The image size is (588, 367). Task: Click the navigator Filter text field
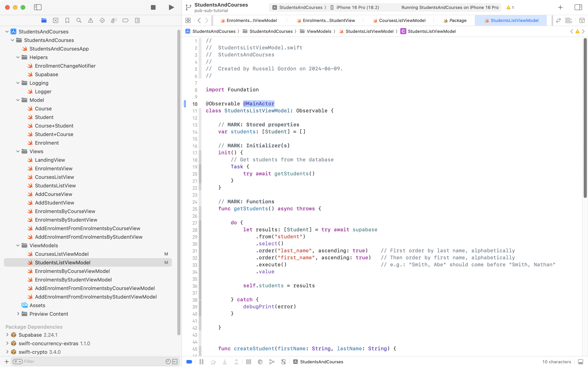pyautogui.click(x=92, y=361)
